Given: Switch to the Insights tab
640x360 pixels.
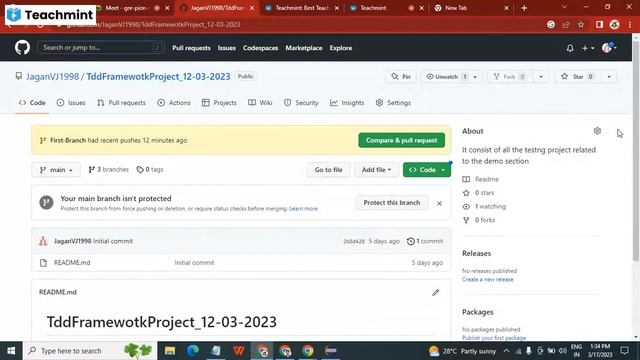Looking at the screenshot, I should (x=347, y=103).
